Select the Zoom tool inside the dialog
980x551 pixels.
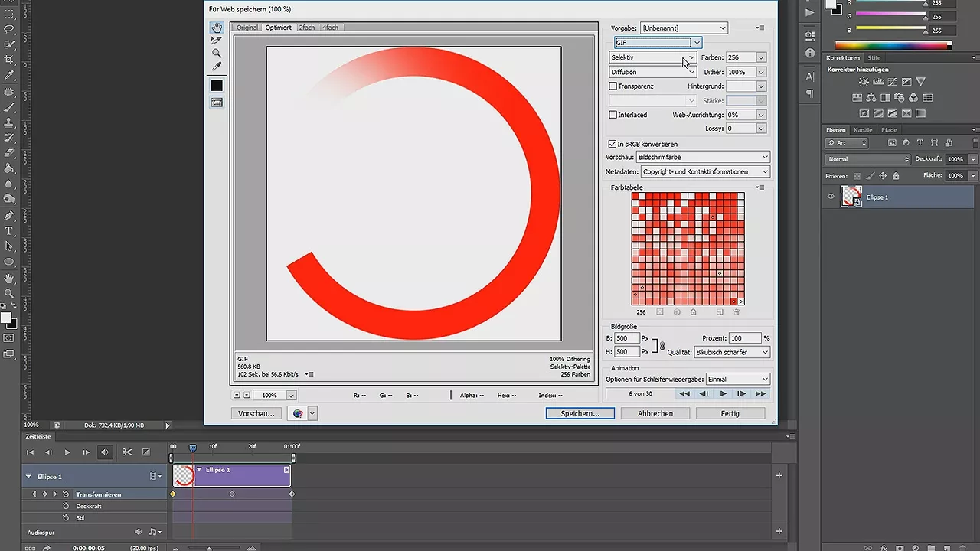click(x=217, y=52)
